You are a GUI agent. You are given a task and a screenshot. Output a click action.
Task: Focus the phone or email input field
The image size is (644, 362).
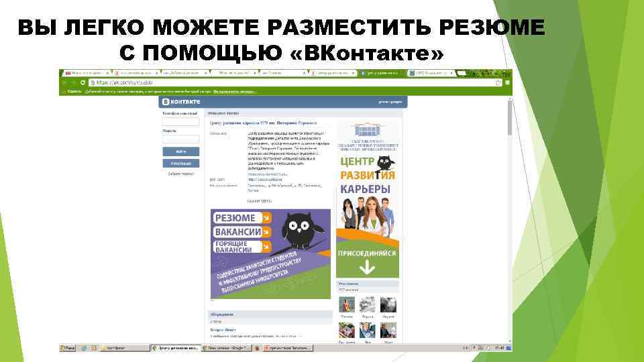click(180, 121)
